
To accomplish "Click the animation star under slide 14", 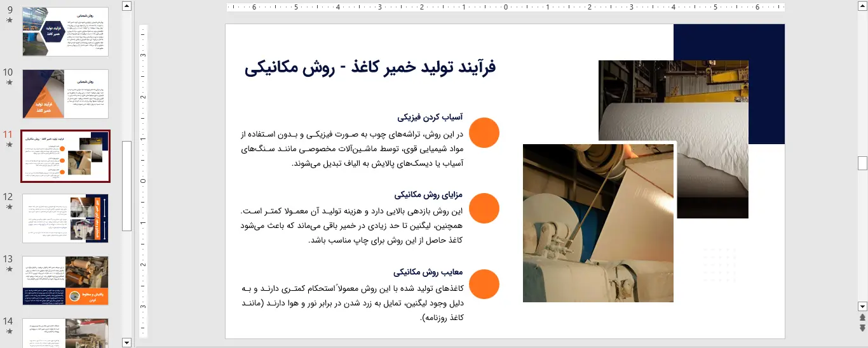I will pyautogui.click(x=9, y=331).
